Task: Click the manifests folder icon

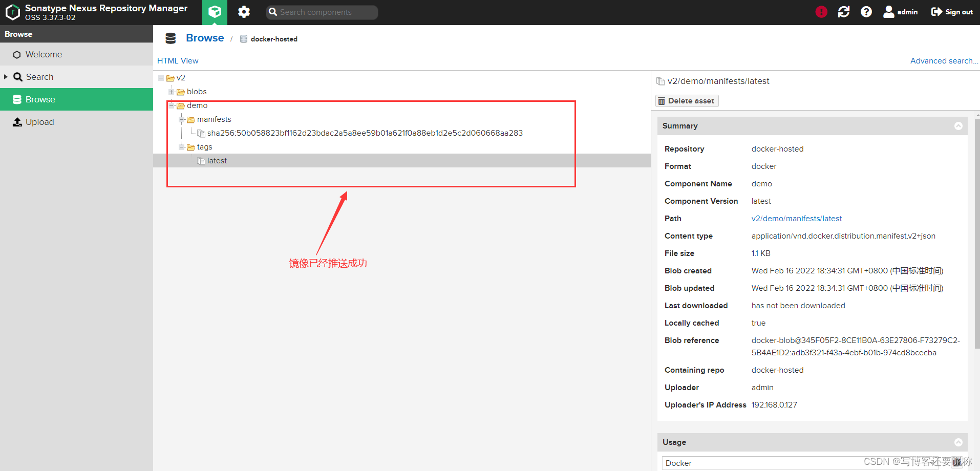Action: 191,119
